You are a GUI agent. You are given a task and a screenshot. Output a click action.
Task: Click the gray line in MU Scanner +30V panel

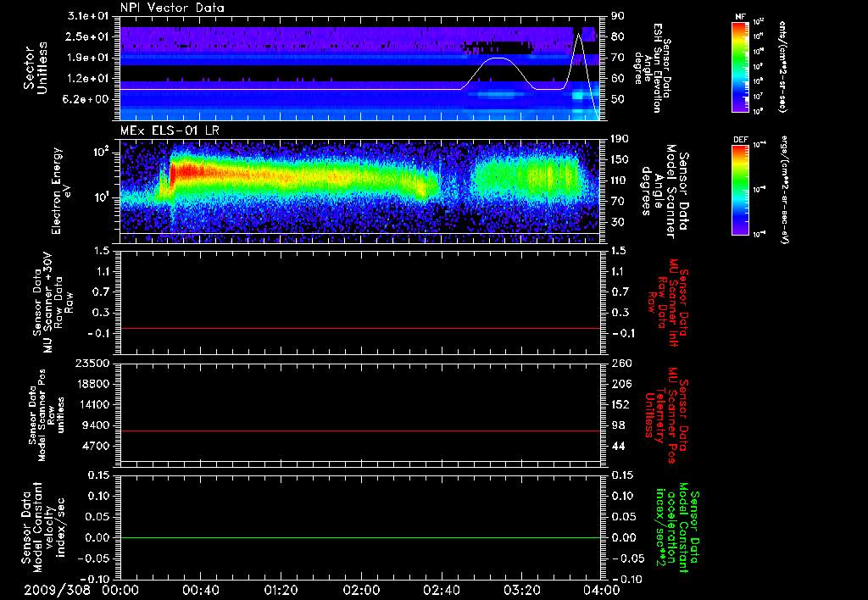pos(360,328)
